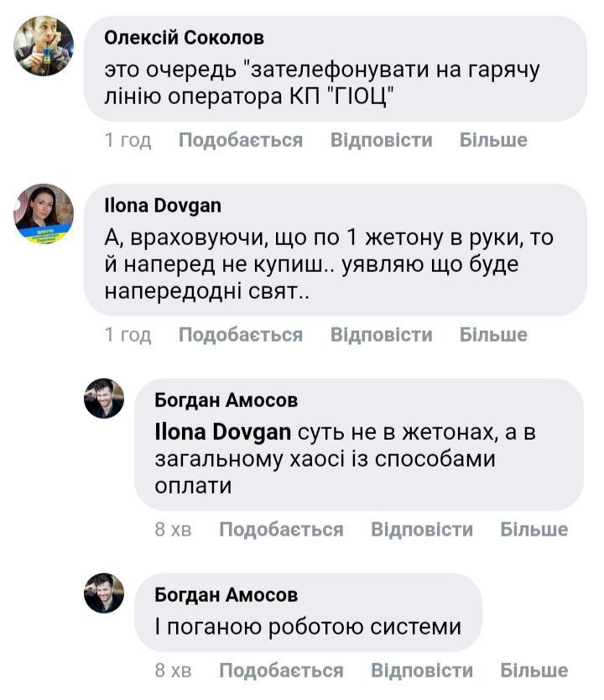The image size is (604, 700).
Task: Click Ilona Dovgan's avatar photo
Action: click(44, 214)
